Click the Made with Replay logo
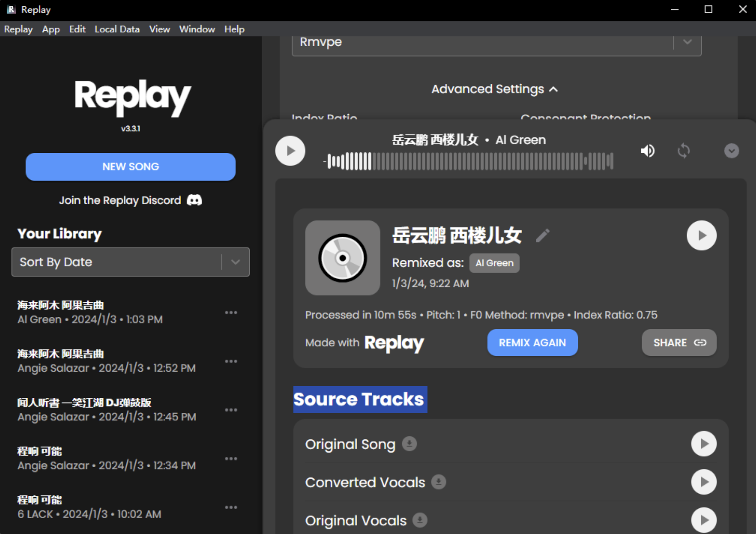 coord(394,343)
